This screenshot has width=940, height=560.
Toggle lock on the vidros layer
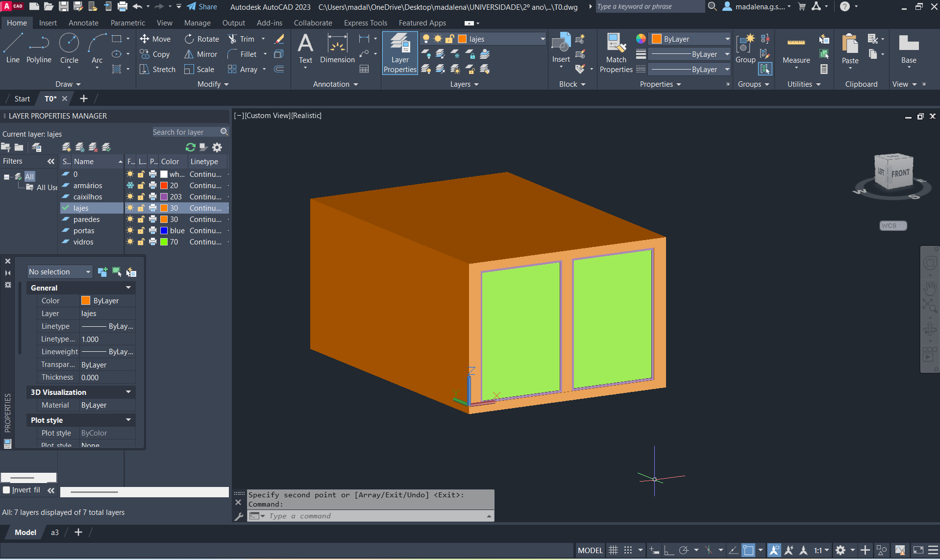coord(141,242)
